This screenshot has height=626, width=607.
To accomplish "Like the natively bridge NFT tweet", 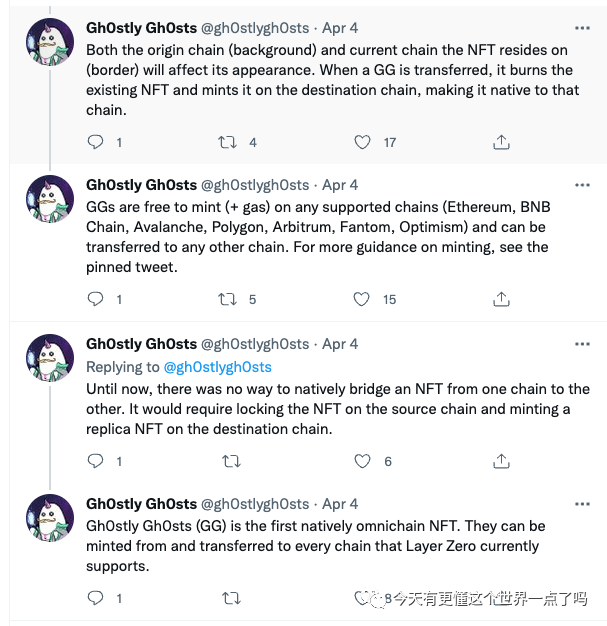I will (364, 461).
